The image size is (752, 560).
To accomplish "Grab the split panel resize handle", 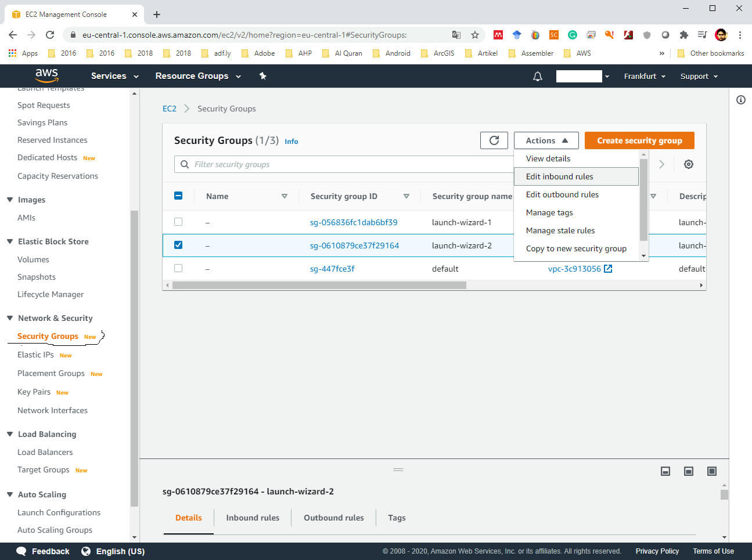I will [398, 469].
